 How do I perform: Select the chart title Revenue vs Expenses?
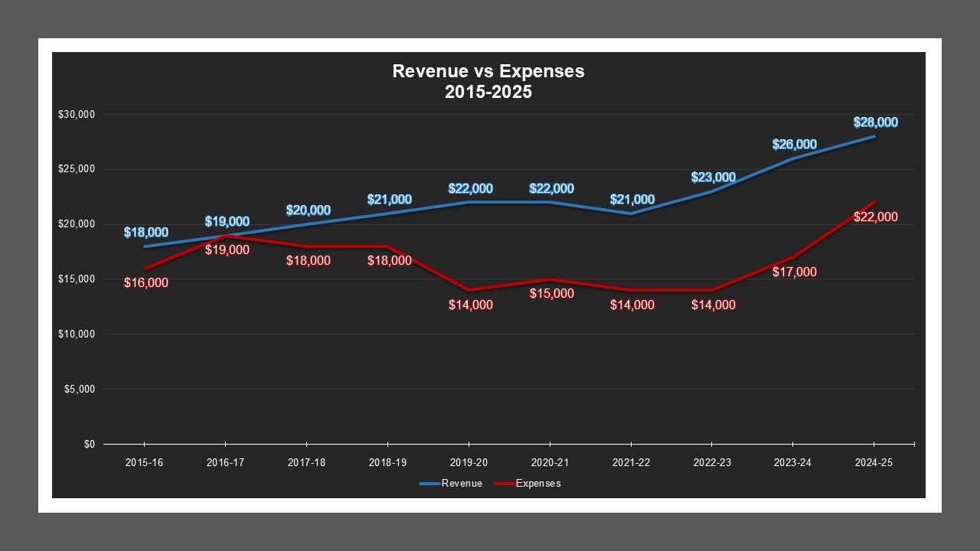(488, 71)
